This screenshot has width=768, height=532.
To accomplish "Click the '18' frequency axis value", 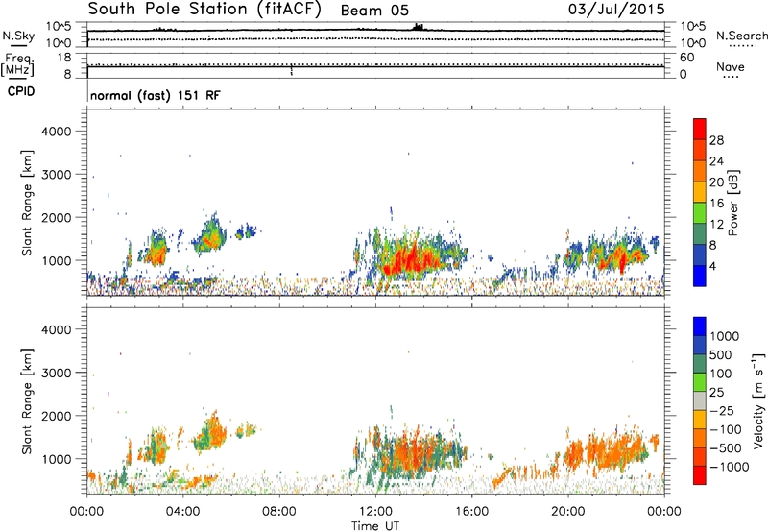I will [64, 58].
